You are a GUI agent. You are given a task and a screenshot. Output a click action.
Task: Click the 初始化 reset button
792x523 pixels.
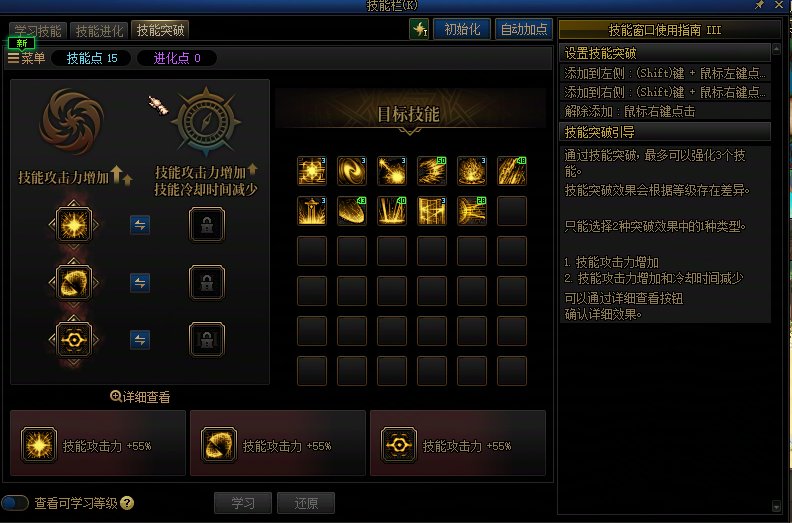pos(462,29)
